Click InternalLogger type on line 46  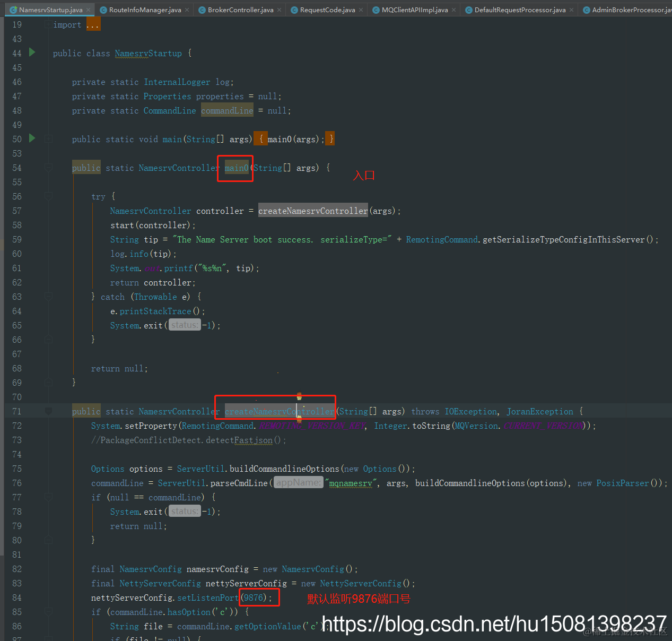coord(177,82)
